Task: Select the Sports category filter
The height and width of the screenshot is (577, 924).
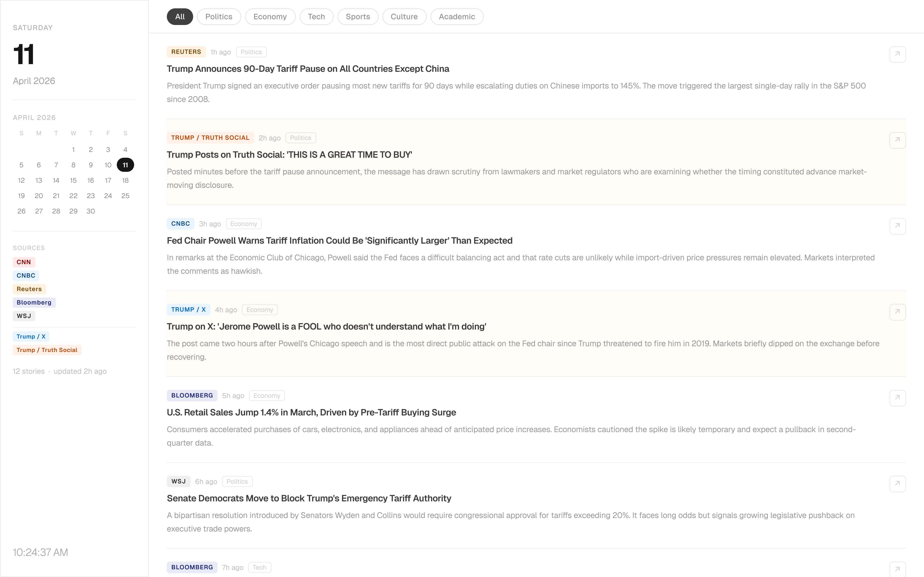Action: pos(358,16)
